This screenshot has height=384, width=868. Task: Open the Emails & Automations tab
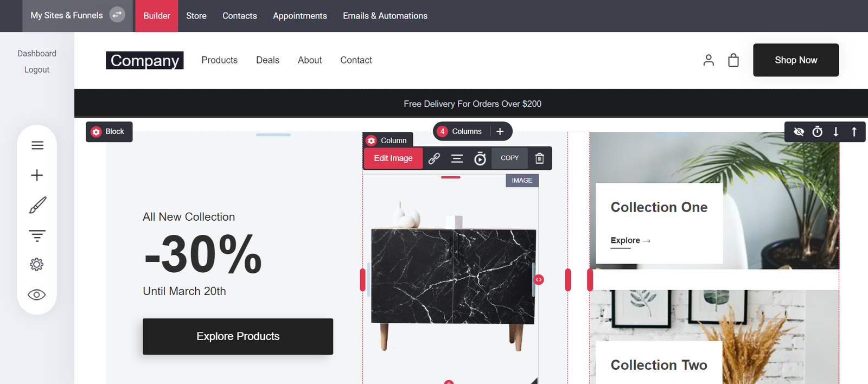[385, 16]
